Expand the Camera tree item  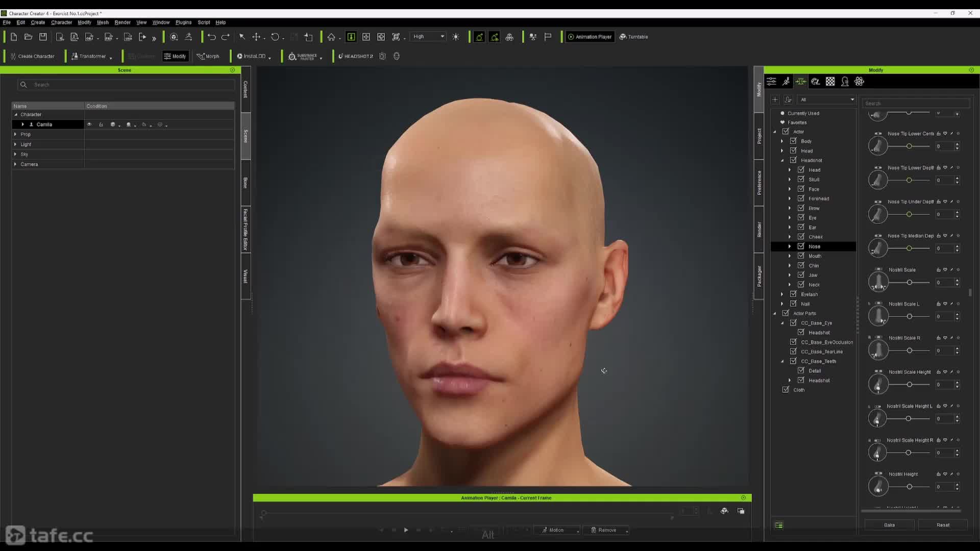coord(15,164)
